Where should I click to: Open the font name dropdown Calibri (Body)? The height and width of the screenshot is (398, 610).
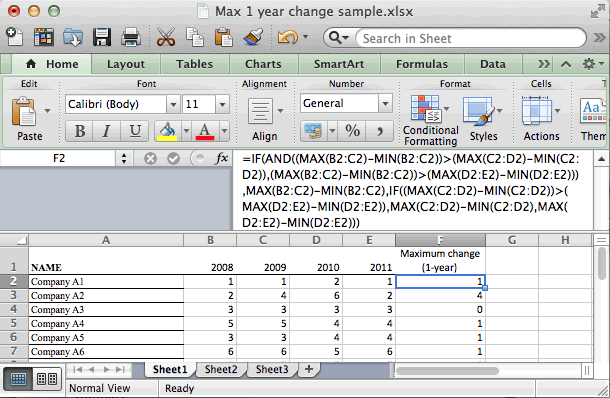[173, 104]
